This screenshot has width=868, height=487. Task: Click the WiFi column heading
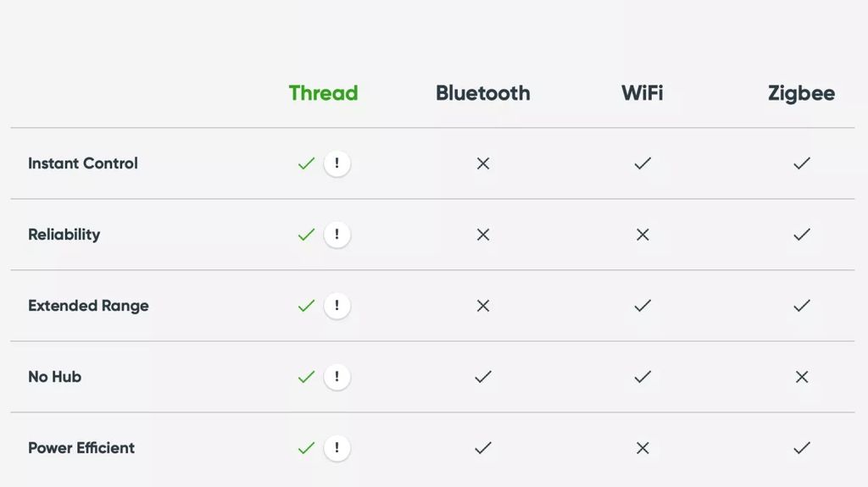[643, 93]
